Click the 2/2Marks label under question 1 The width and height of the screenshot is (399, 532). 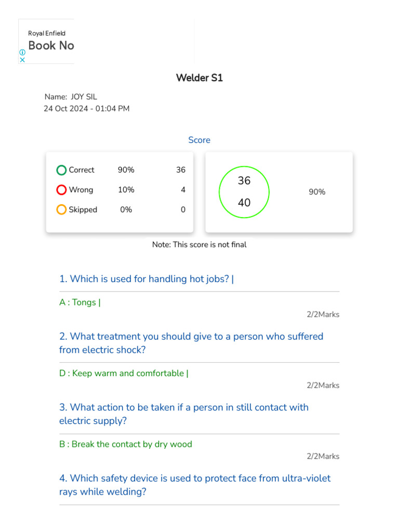323,314
